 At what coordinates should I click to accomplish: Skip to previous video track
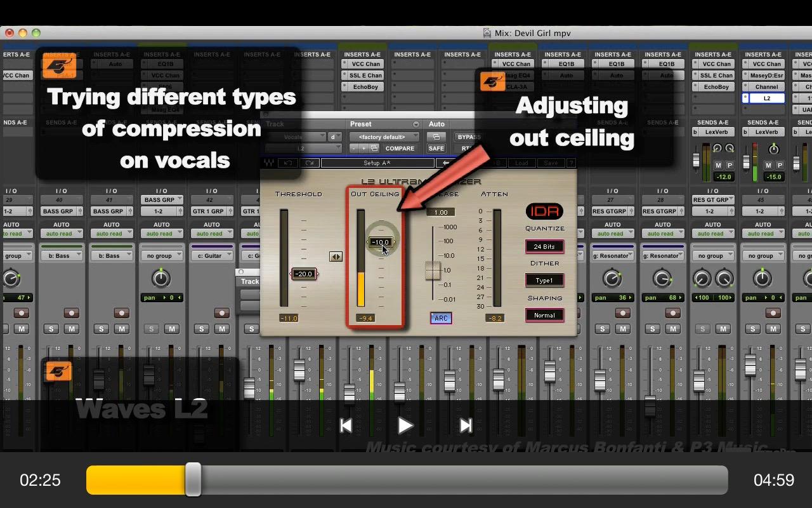346,425
